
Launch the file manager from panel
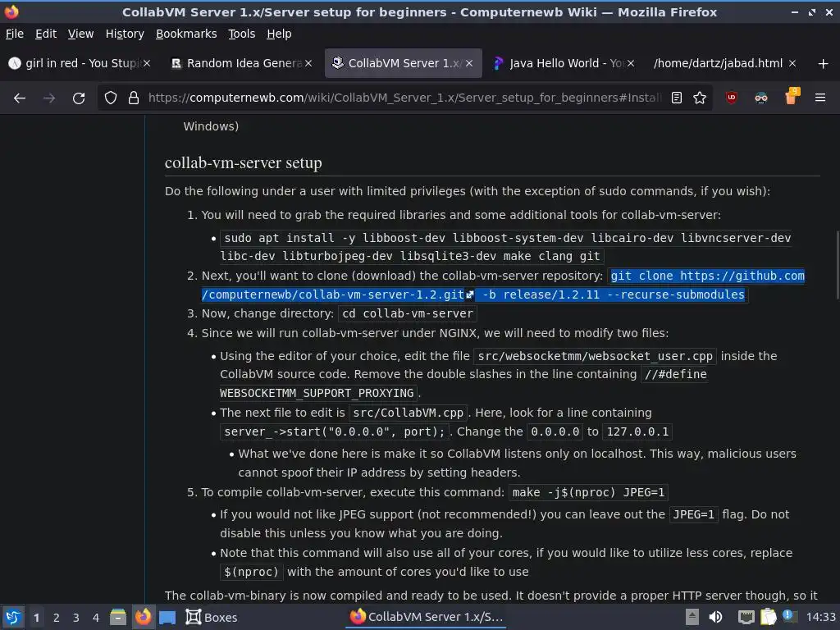point(118,617)
